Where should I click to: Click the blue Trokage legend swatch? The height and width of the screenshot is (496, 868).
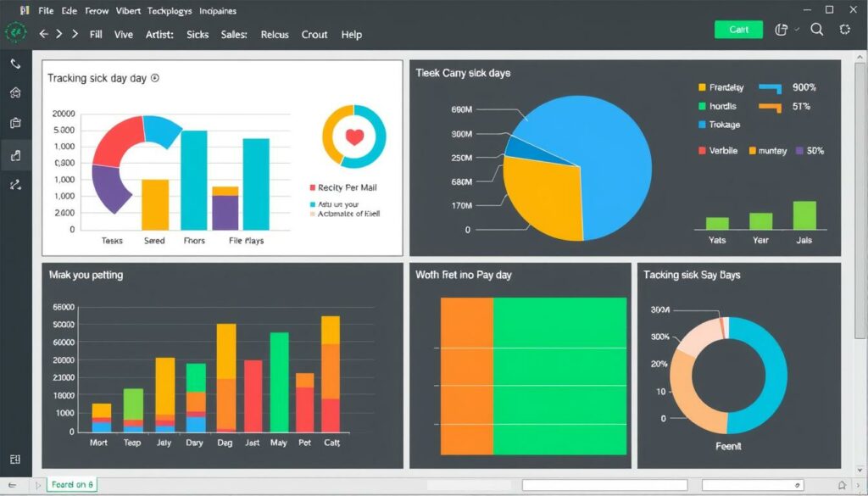click(702, 125)
